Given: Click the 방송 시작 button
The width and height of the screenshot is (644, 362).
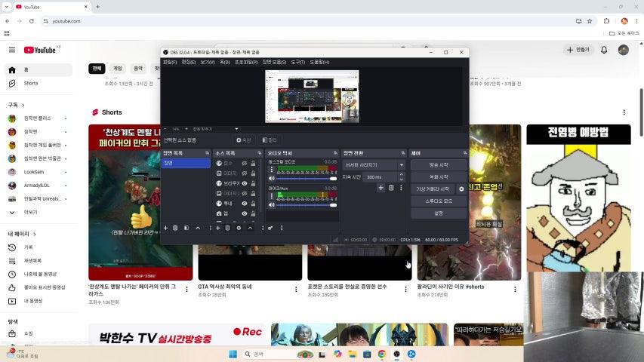Looking at the screenshot, I should pos(438,164).
